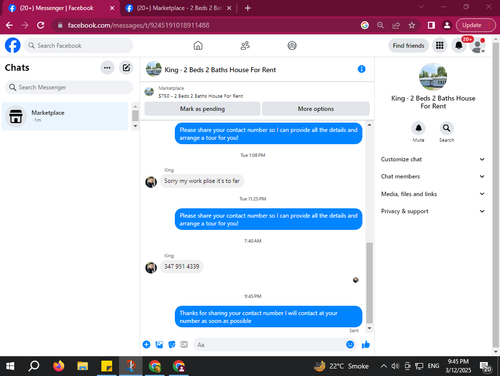Viewport: 500px width, 376px height.
Task: Select the 347 951 4339 message
Action: [x=182, y=266]
